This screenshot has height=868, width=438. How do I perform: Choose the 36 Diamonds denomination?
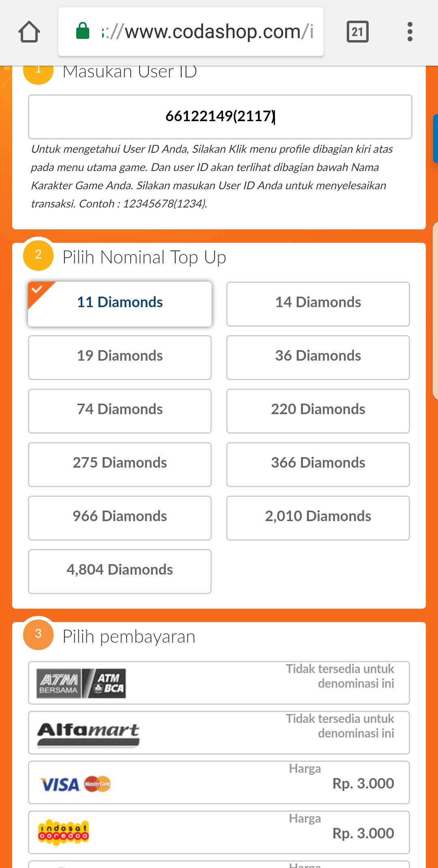(318, 356)
